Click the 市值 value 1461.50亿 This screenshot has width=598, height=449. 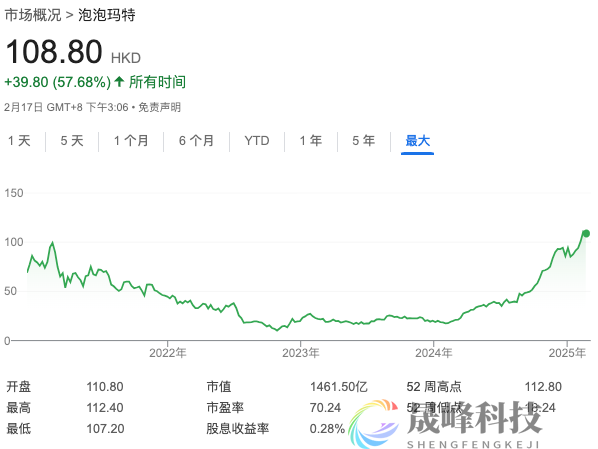(339, 387)
